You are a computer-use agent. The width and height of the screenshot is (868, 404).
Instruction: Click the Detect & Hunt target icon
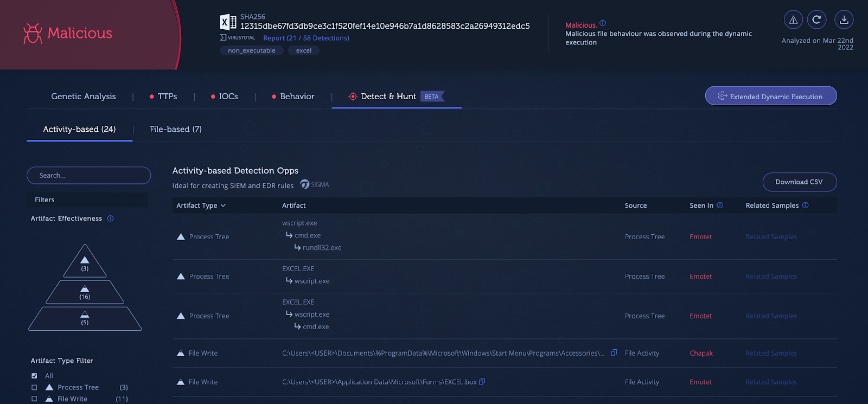(353, 97)
